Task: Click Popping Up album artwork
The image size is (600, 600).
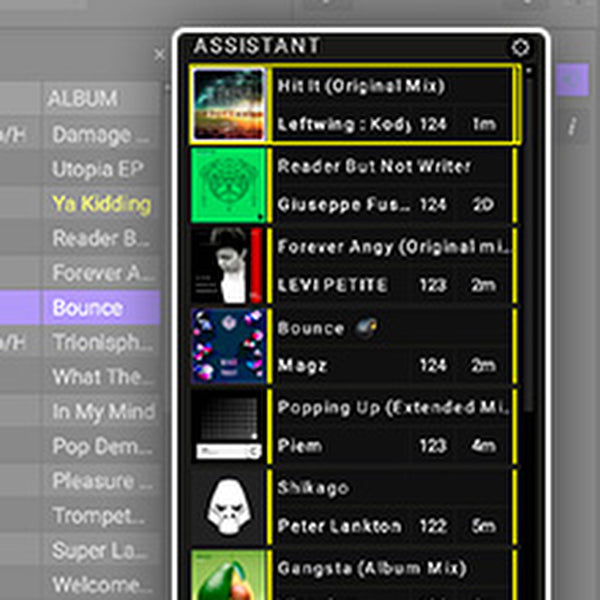Action: (229, 426)
